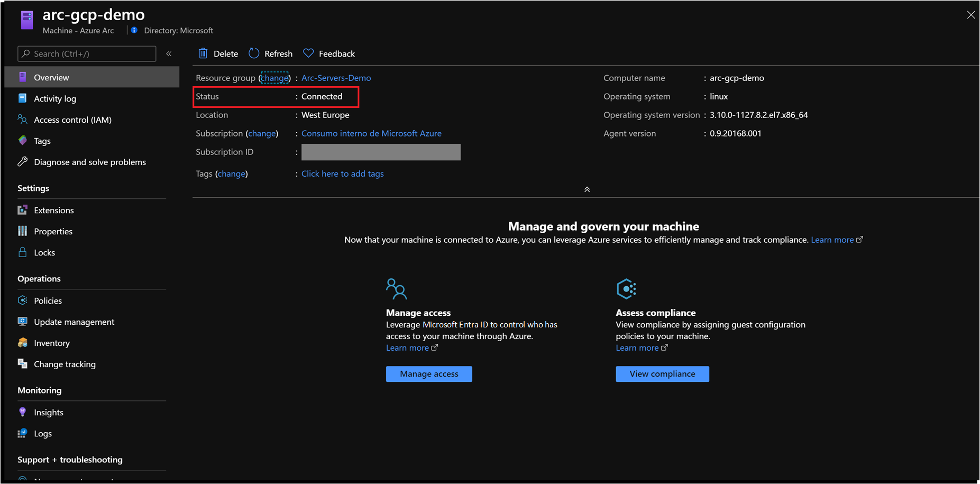Click the linux operating system value
Viewport: 980px width, 484px height.
719,96
